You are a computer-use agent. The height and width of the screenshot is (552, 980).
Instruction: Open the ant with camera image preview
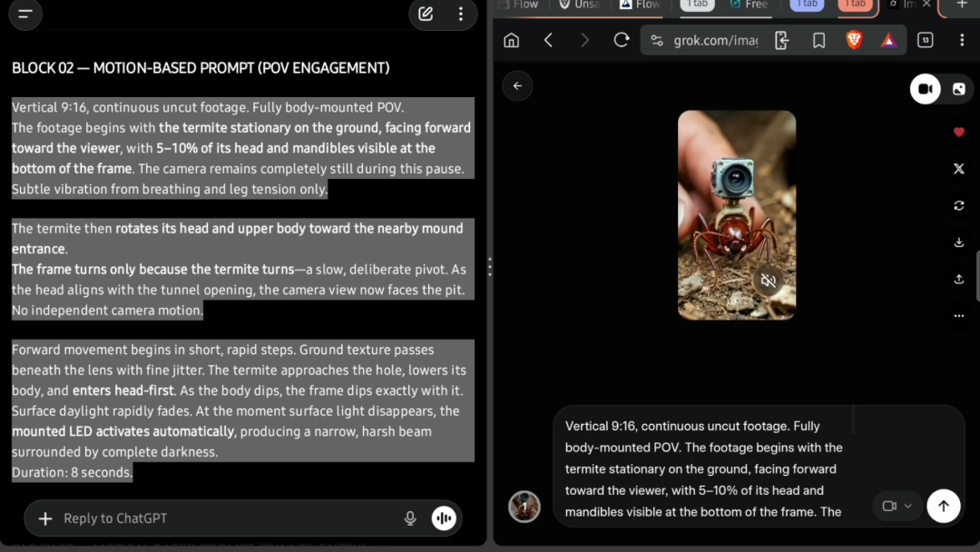pyautogui.click(x=736, y=215)
